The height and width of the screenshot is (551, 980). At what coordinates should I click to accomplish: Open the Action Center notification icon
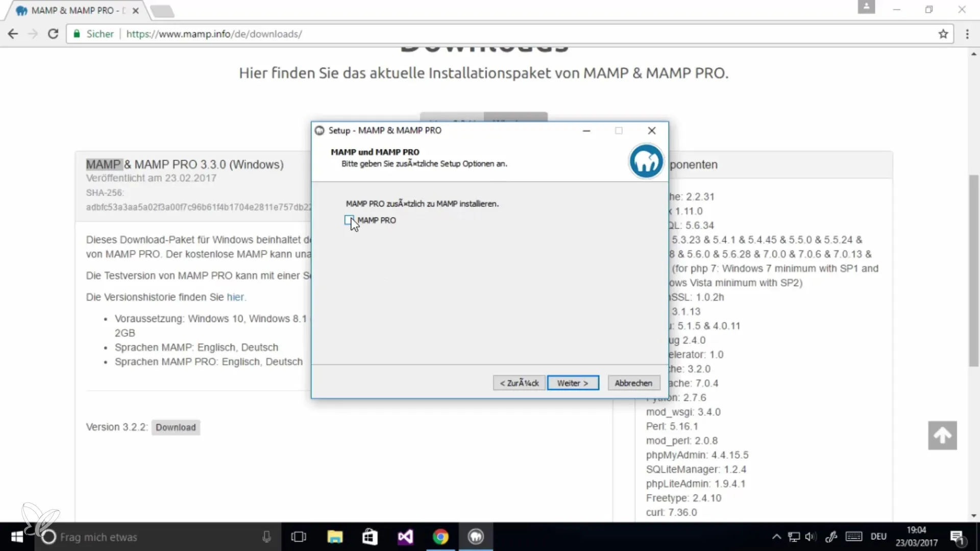click(x=957, y=537)
